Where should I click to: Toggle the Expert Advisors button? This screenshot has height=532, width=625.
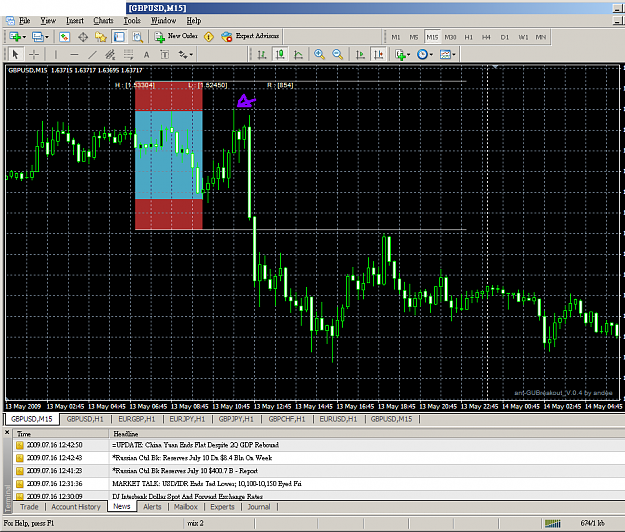point(250,36)
